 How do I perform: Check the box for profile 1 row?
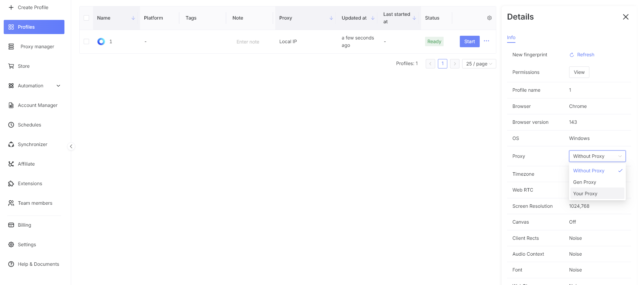tap(86, 41)
